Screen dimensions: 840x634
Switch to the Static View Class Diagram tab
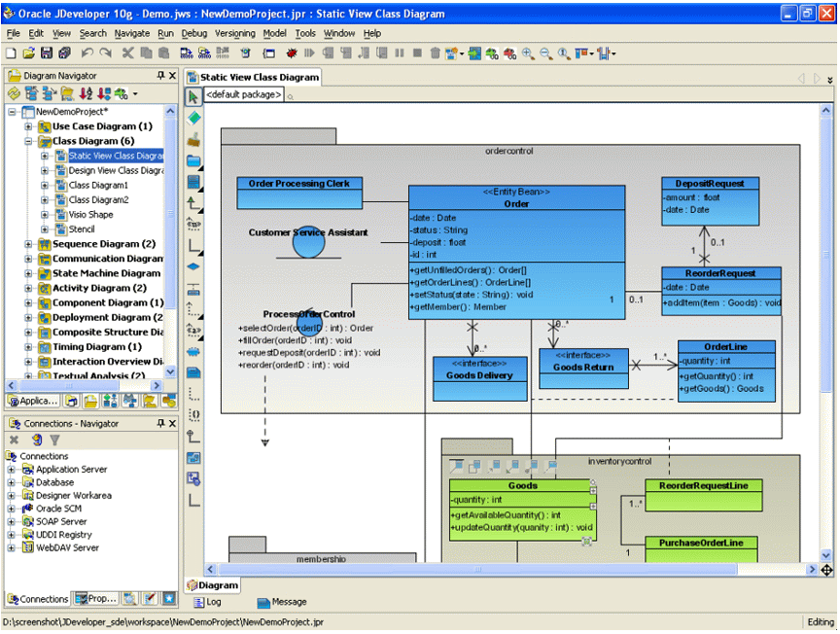254,77
